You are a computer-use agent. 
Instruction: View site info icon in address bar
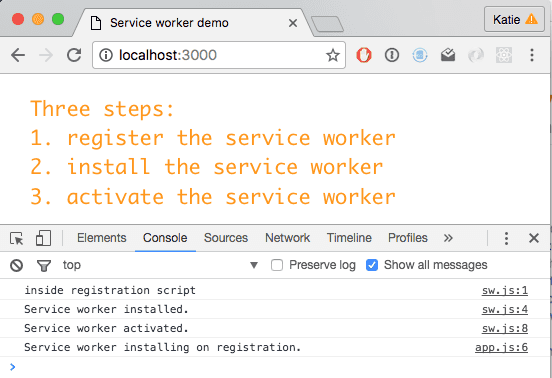[x=106, y=55]
